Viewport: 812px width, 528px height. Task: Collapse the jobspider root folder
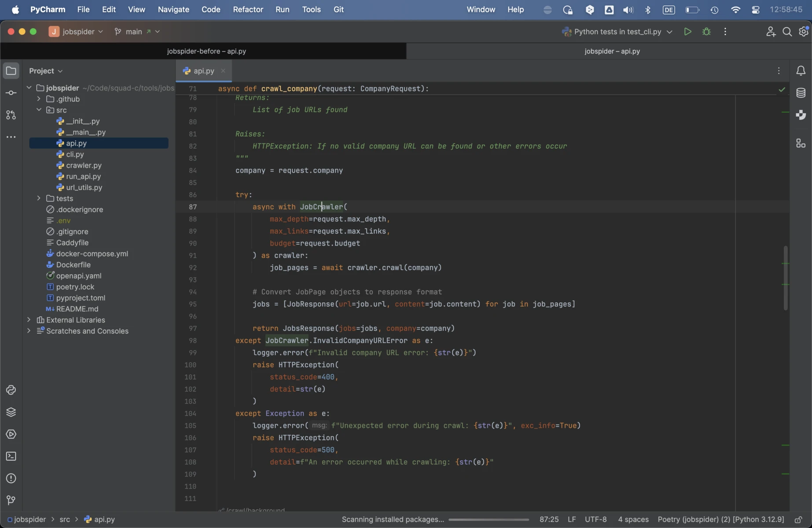coord(29,88)
